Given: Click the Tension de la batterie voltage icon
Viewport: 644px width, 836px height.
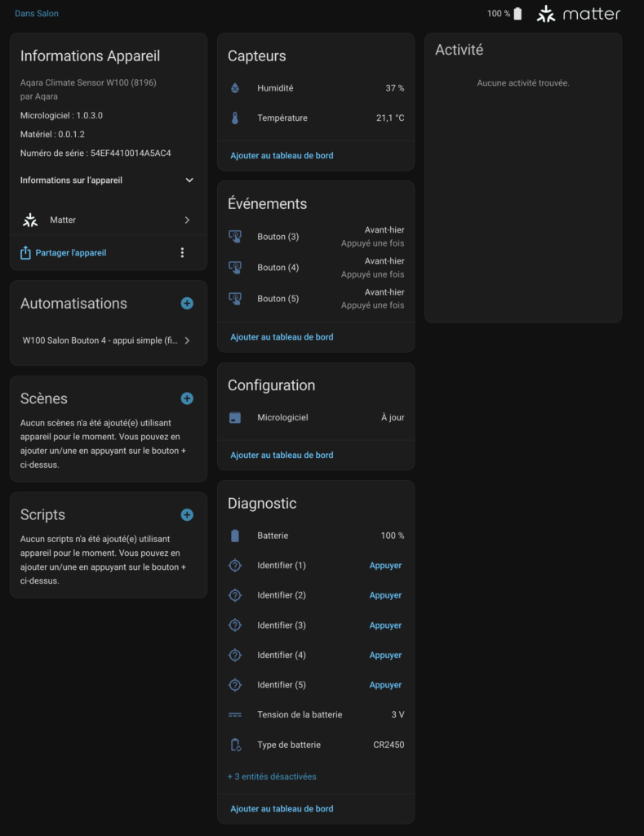Looking at the screenshot, I should (234, 714).
